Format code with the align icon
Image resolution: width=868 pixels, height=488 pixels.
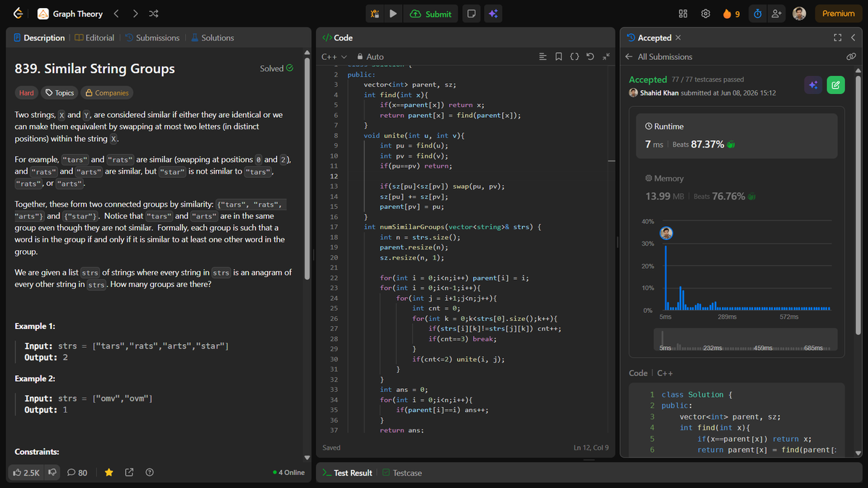pyautogui.click(x=543, y=56)
